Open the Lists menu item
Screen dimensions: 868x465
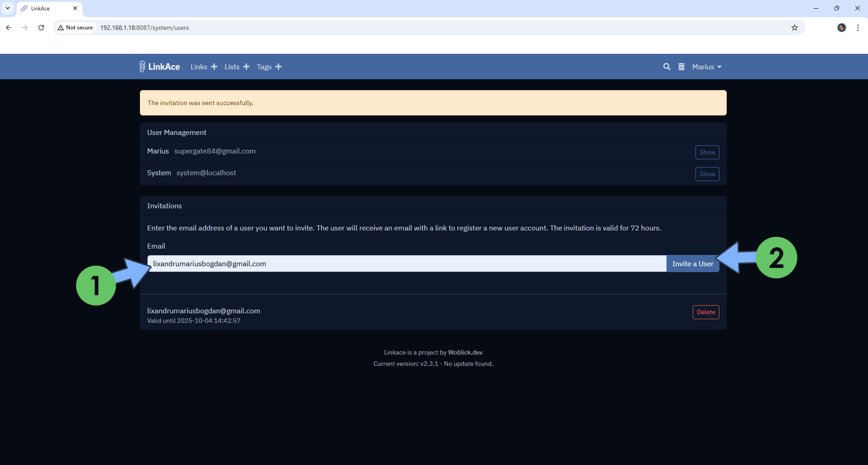[x=232, y=67]
